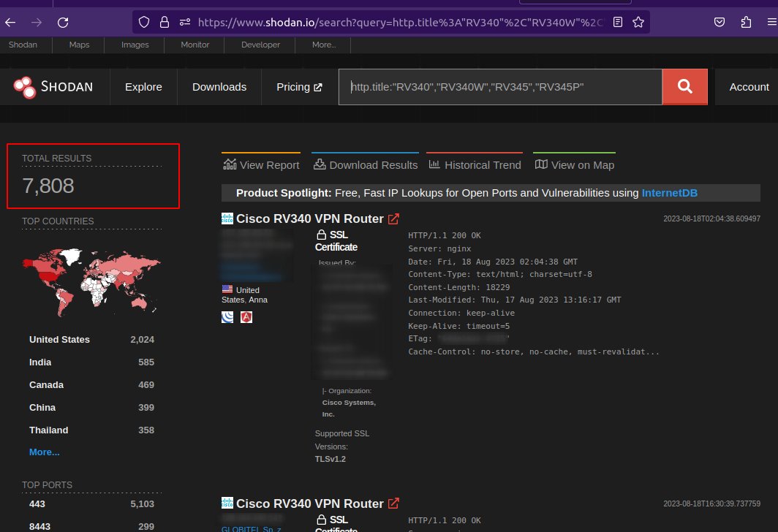Image resolution: width=778 pixels, height=532 pixels.
Task: Click the Cisco Systems, Inc. organization text
Action: click(x=349, y=408)
